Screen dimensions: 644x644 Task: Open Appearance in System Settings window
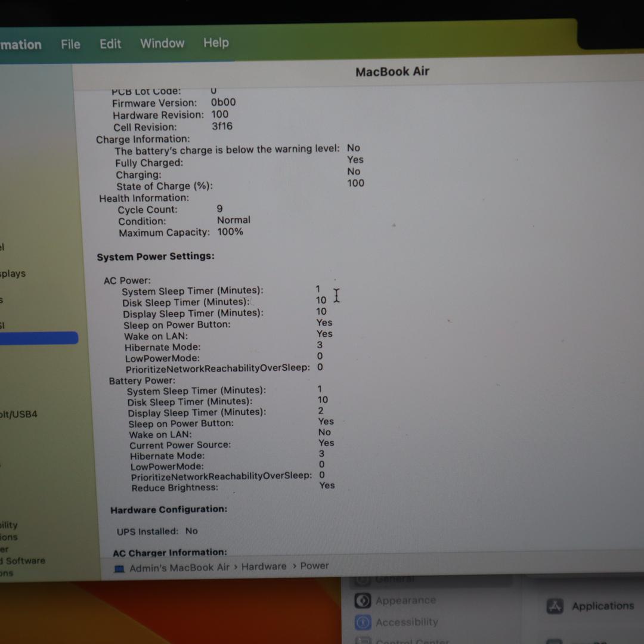(x=405, y=600)
